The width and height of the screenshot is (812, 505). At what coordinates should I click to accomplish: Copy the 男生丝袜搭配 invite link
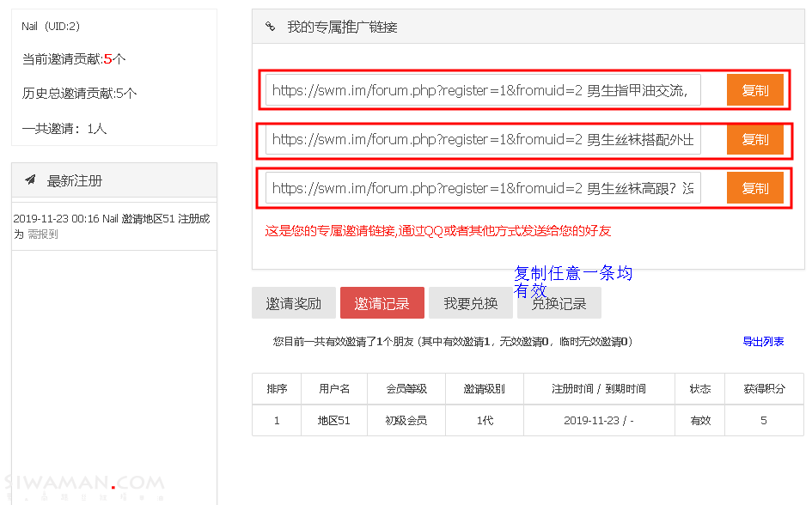(754, 139)
